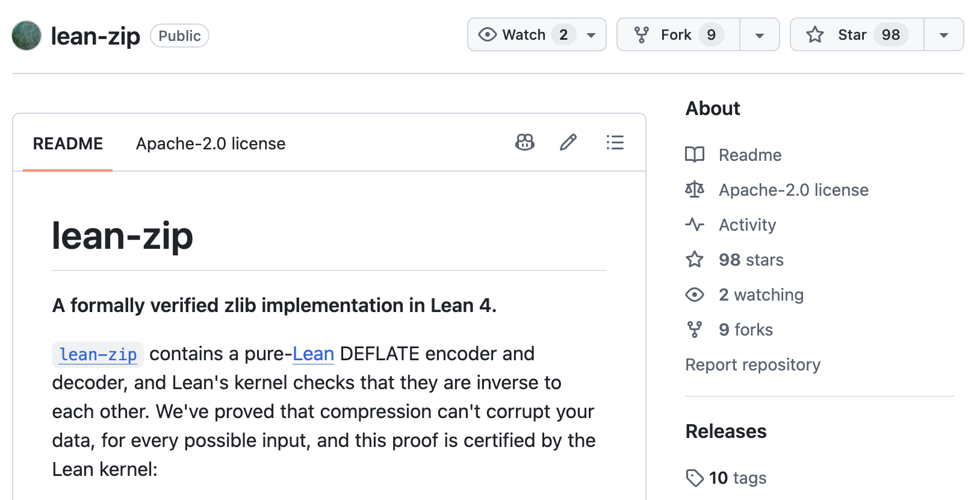Click the star icon beside 98 stars
980x500 pixels.
click(x=695, y=260)
